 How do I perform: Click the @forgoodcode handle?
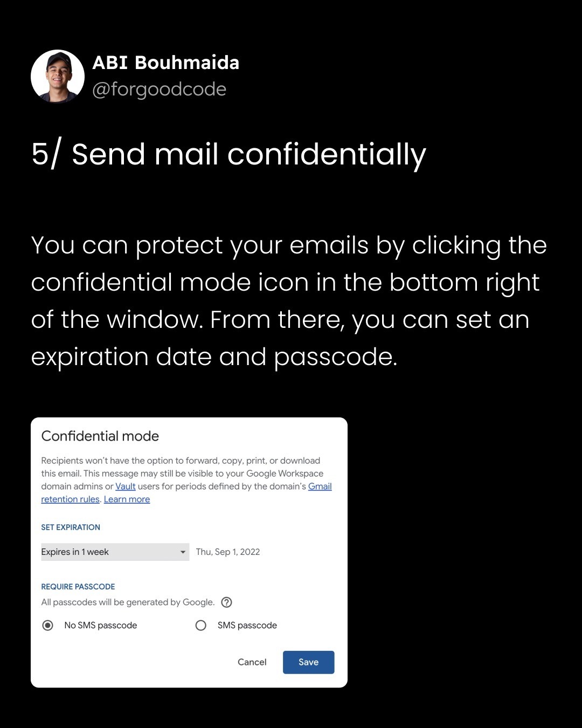(x=159, y=90)
